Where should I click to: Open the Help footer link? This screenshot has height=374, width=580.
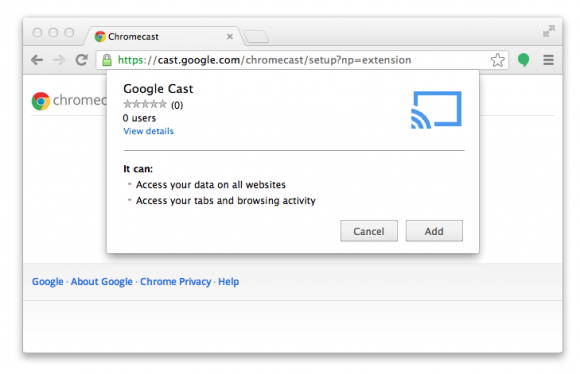[x=229, y=282]
